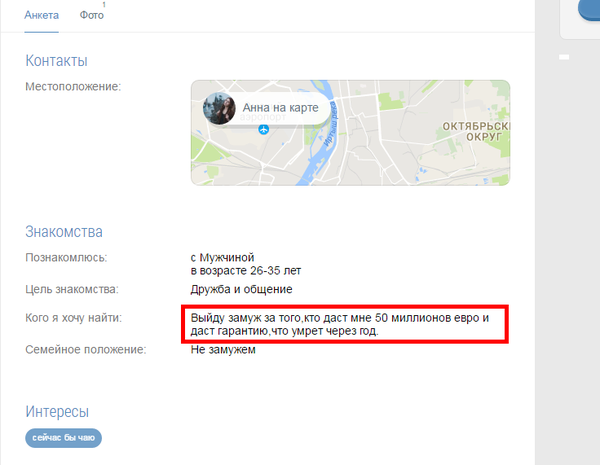The image size is (600, 465).
Task: Click Анна's avatar on the map
Action: (219, 108)
